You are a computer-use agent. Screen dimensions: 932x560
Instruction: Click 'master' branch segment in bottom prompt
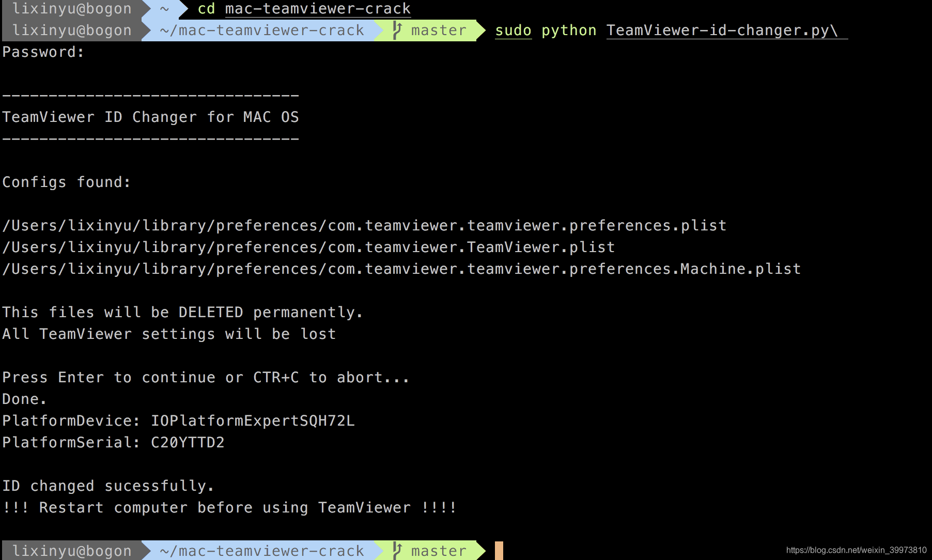pyautogui.click(x=439, y=551)
